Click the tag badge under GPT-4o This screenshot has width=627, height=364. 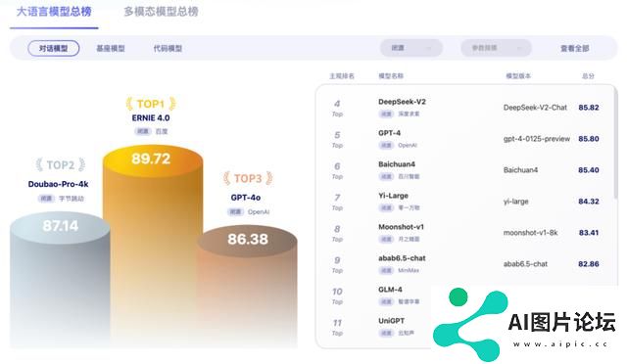[235, 211]
